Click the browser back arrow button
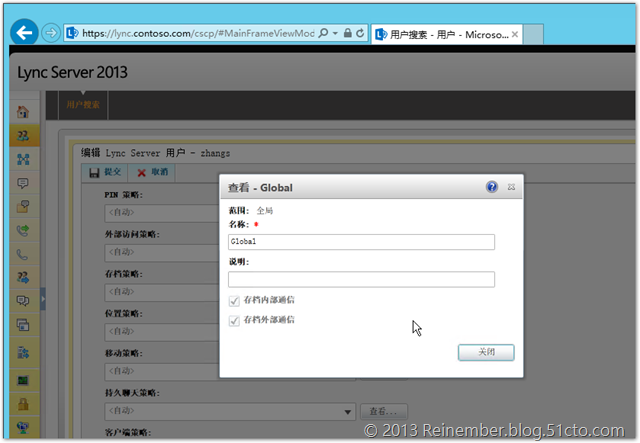Viewport: 640px width, 443px height. point(24,32)
